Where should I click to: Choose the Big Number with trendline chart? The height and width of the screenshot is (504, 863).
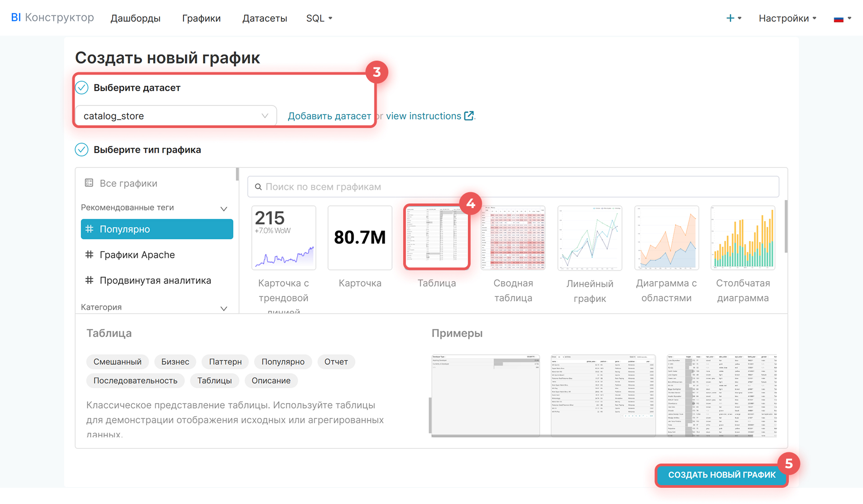tap(284, 238)
